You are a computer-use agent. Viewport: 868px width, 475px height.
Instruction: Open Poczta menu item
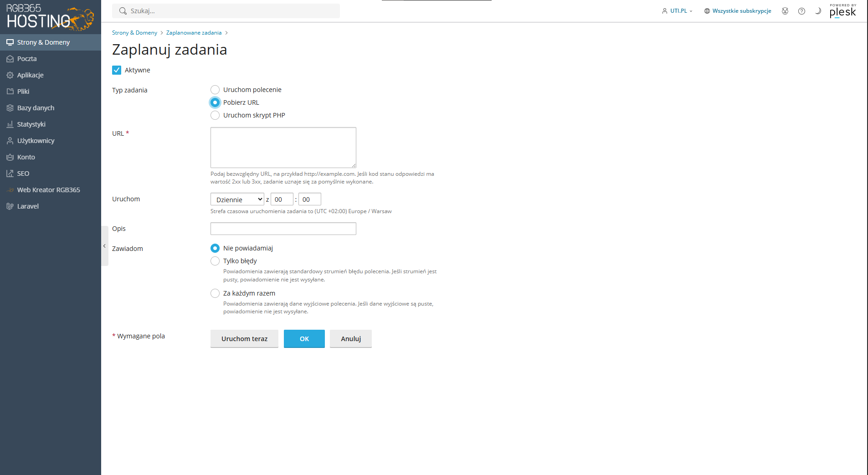coord(51,59)
